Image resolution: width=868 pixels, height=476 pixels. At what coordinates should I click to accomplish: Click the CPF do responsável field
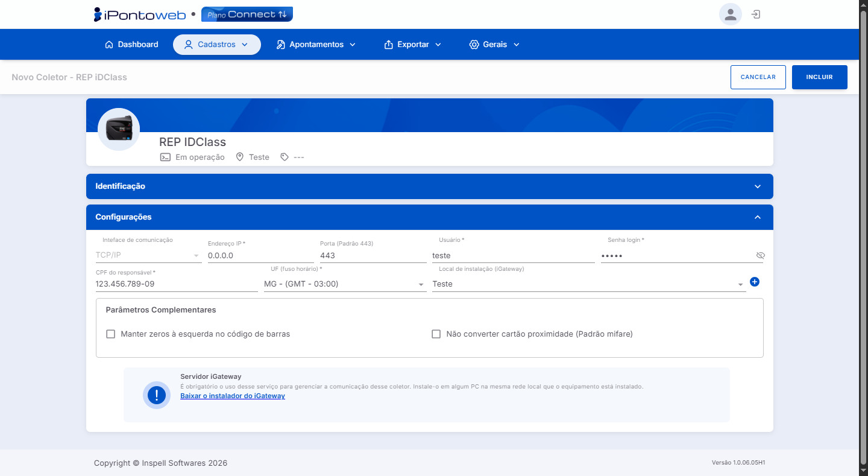[x=177, y=284]
